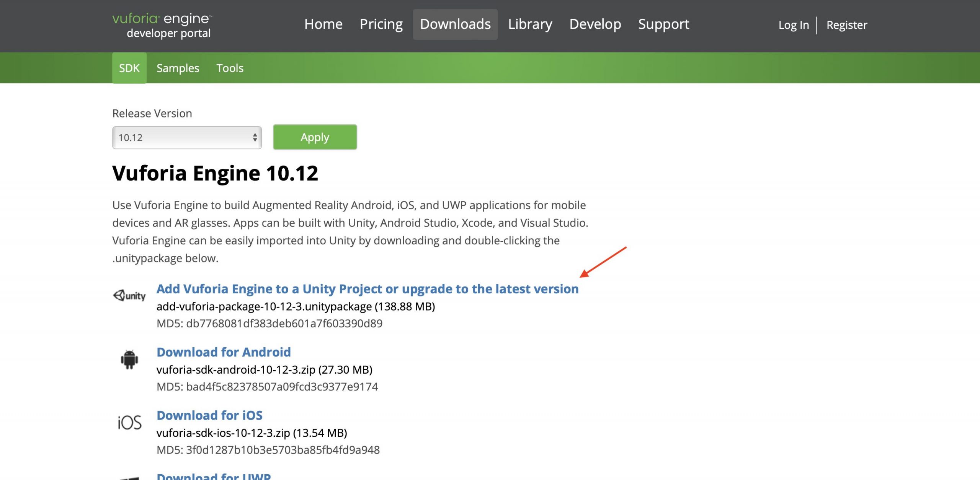
Task: Click the MD5 hash 3f0d1287b10b3e5703ba85fb4fd9a948
Action: [283, 450]
